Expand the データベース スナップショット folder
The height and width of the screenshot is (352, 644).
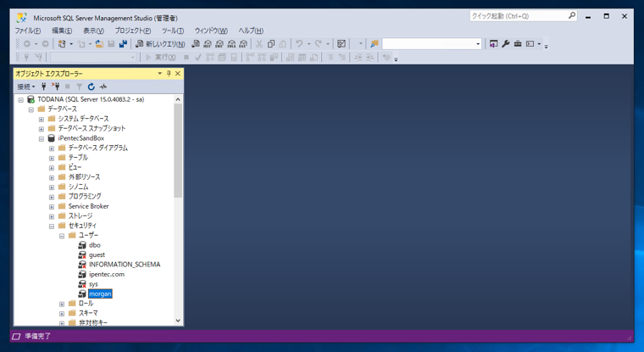click(42, 129)
